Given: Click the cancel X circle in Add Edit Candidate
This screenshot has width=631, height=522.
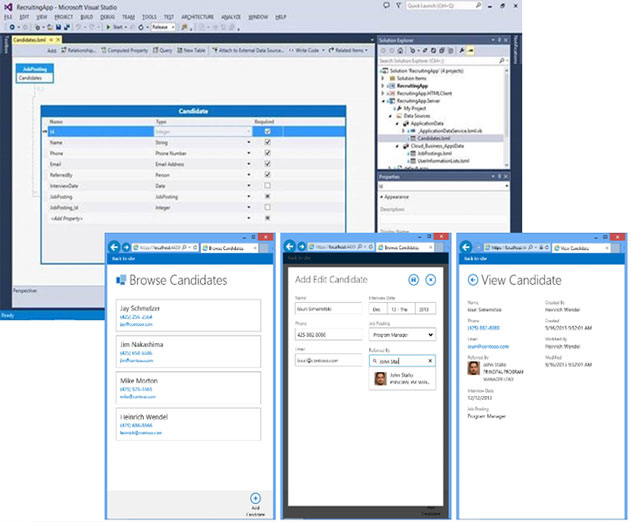Looking at the screenshot, I should (x=431, y=280).
